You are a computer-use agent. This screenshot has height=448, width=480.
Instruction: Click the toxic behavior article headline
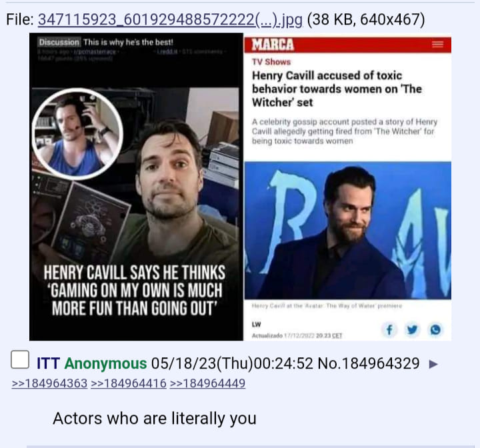(337, 89)
